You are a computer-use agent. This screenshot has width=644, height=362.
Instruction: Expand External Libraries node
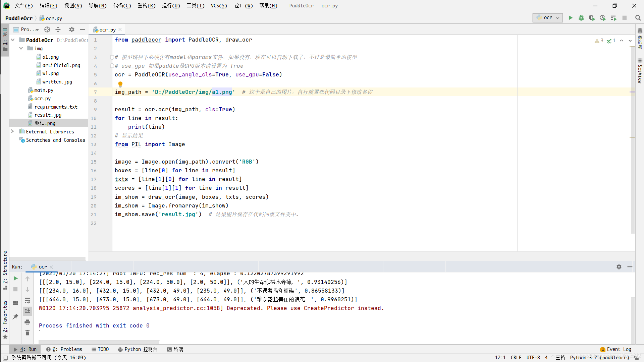(12, 131)
